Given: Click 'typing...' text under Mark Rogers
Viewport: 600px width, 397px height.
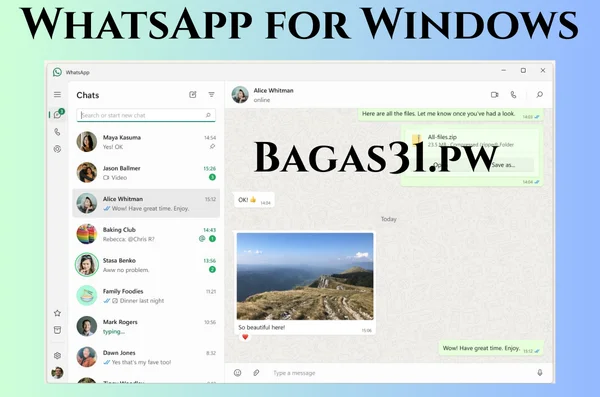Looking at the screenshot, I should pos(113,332).
